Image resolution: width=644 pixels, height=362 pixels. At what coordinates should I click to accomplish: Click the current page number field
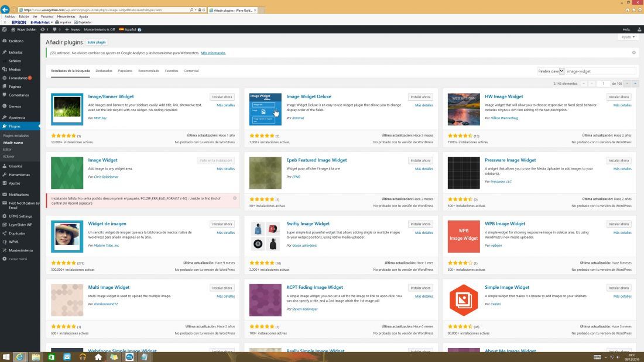(x=604, y=83)
